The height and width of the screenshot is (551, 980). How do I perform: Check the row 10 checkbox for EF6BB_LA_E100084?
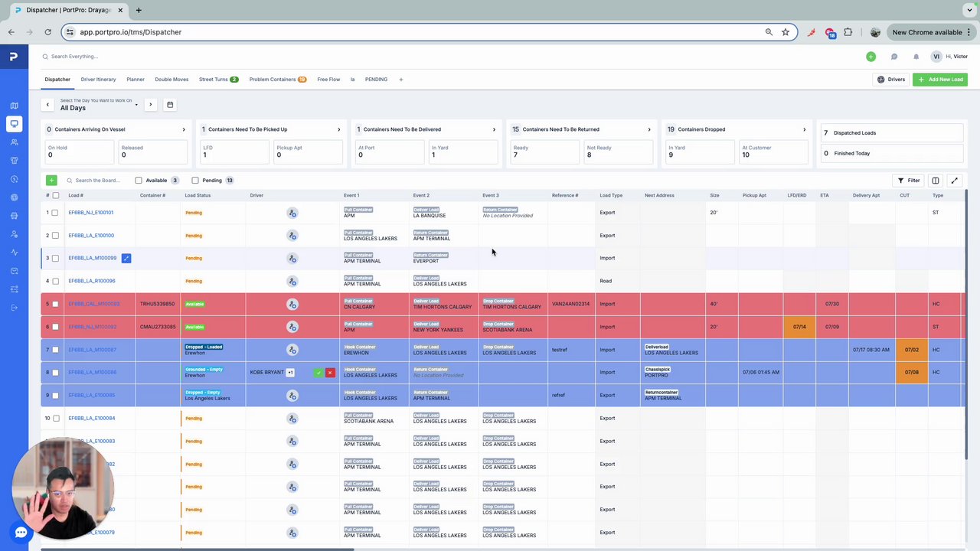(x=55, y=418)
